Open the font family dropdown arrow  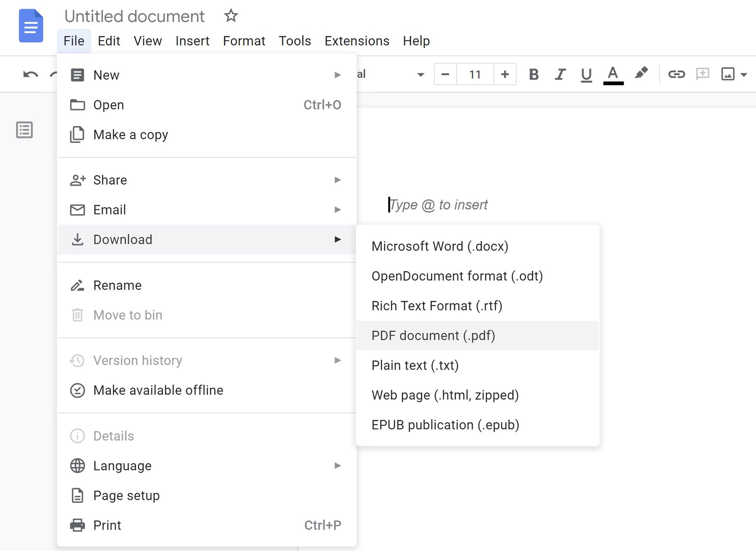coord(421,74)
